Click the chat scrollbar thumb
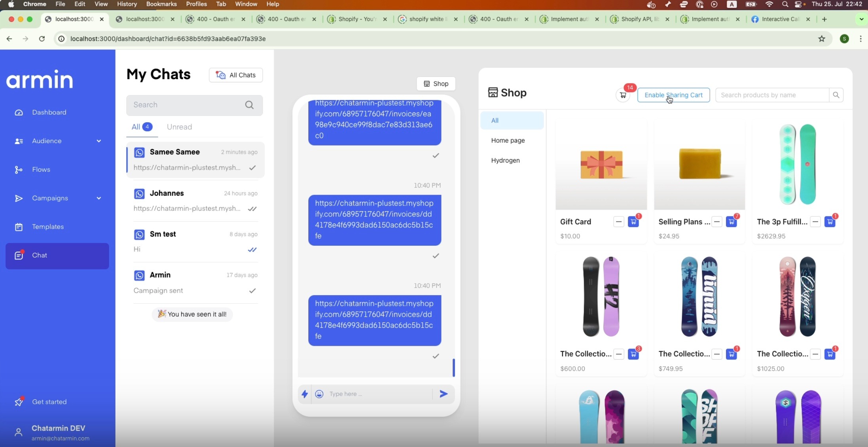This screenshot has width=868, height=447. pos(454,368)
